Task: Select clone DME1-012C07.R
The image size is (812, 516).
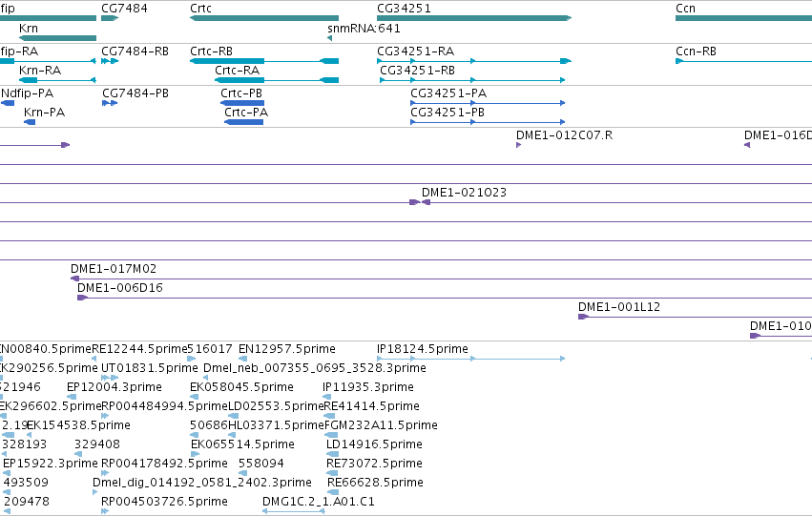Action: (565, 135)
